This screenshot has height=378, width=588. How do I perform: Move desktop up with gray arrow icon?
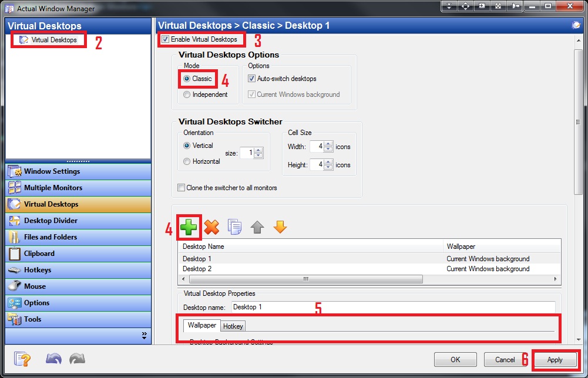point(257,227)
